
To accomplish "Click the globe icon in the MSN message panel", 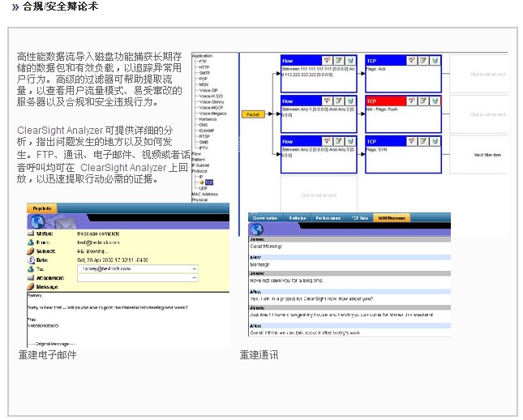I will point(257,229).
